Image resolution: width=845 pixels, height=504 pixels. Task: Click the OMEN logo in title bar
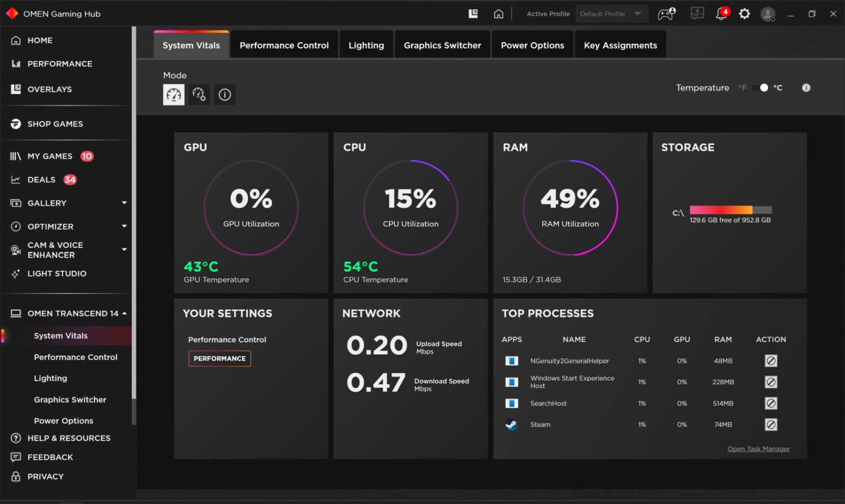pos(12,14)
